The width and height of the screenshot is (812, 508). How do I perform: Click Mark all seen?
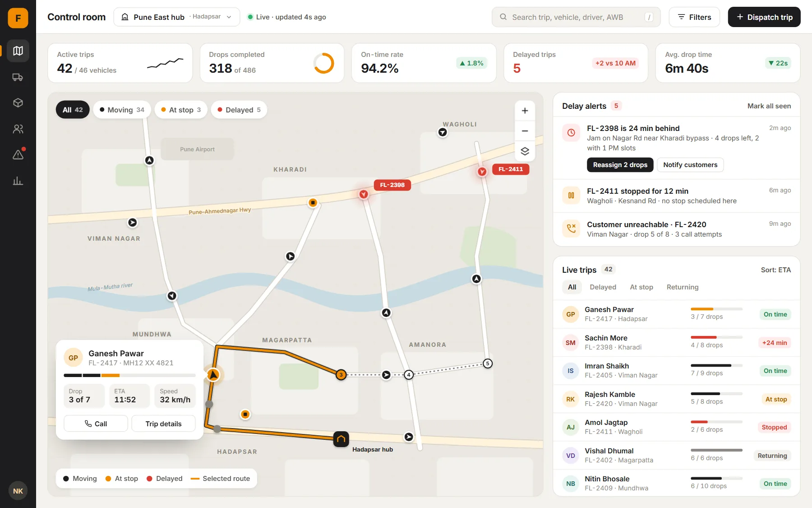(x=769, y=106)
